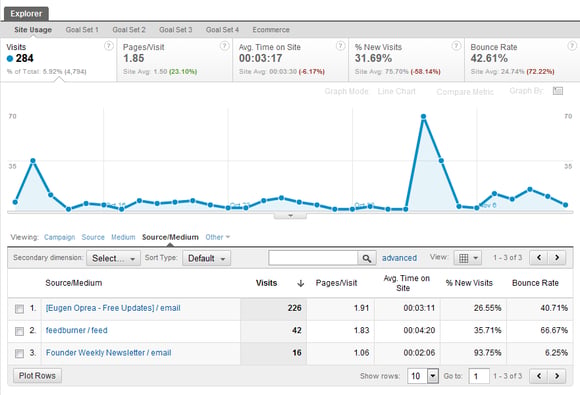The width and height of the screenshot is (580, 395).
Task: Open the Show rows dropdown
Action: tap(423, 376)
